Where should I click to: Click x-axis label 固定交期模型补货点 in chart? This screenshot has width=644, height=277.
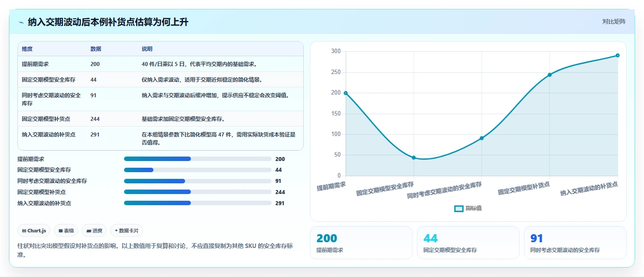pos(524,189)
